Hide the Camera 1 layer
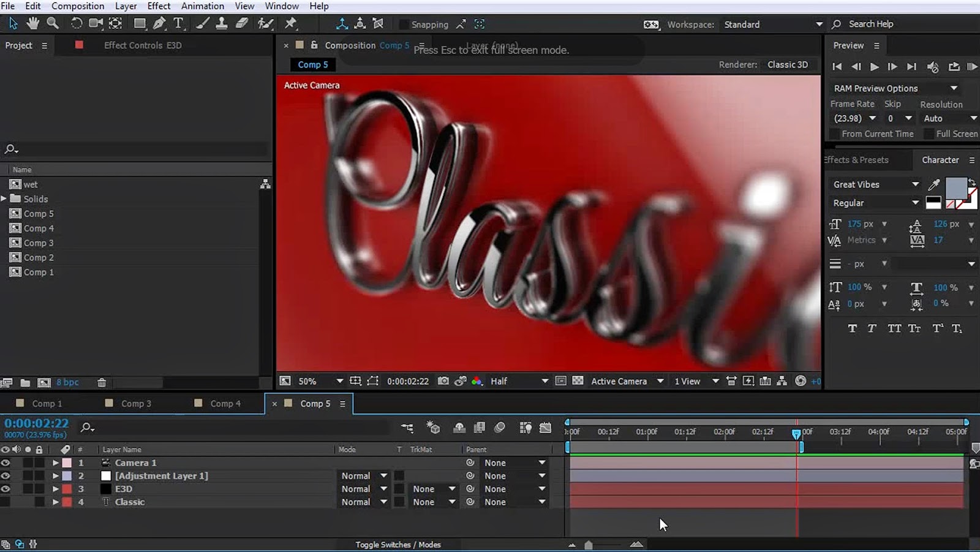 [6, 463]
